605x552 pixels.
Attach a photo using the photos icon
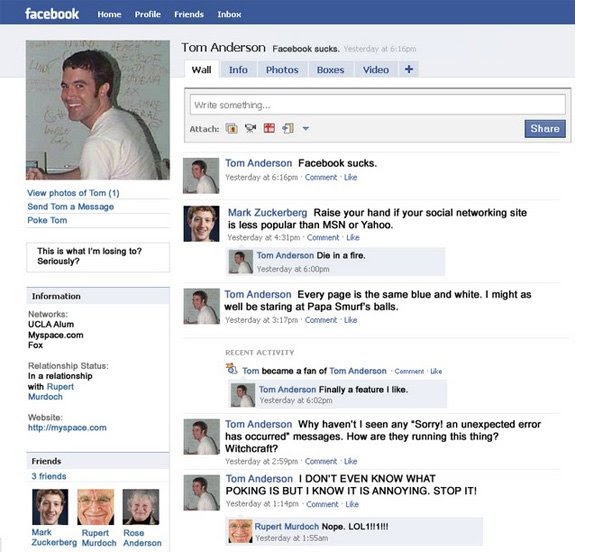[232, 128]
